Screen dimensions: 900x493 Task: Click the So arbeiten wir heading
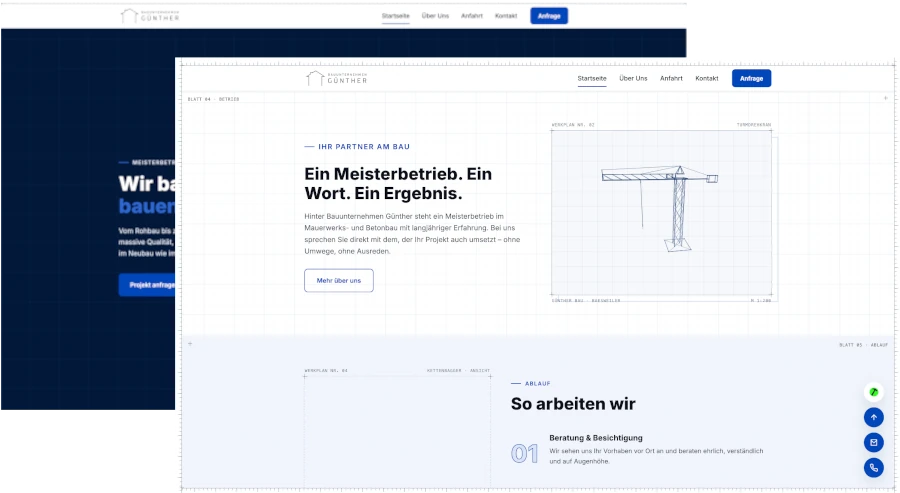tap(573, 404)
